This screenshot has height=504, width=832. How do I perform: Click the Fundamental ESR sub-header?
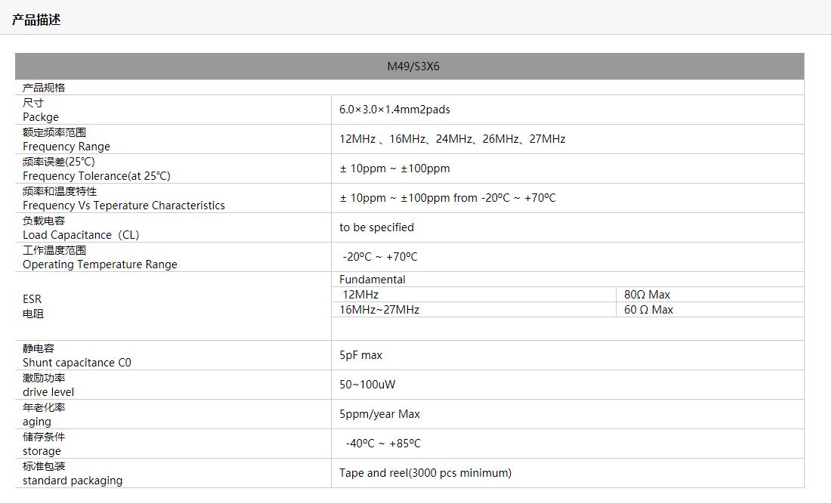click(372, 280)
